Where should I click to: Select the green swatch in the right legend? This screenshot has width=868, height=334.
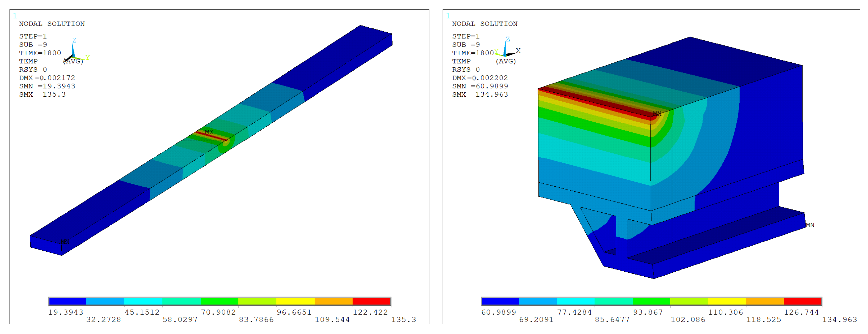(x=651, y=301)
